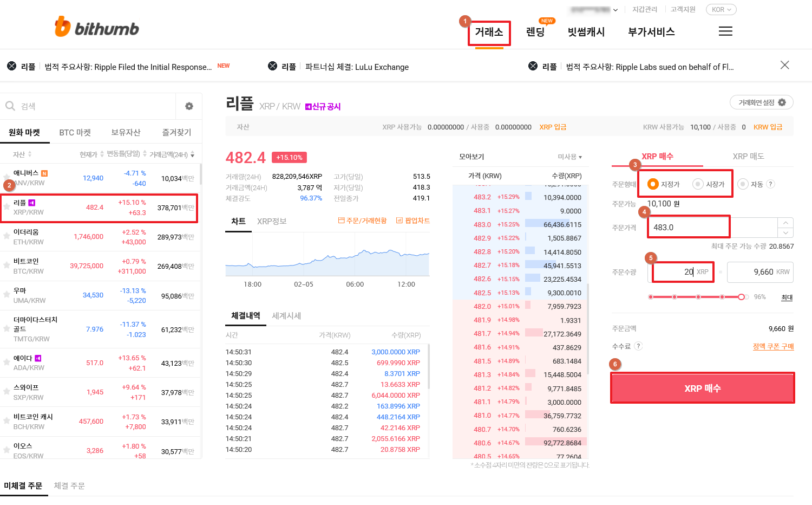
Task: Switch to the 보유자산 tab
Action: 126,132
